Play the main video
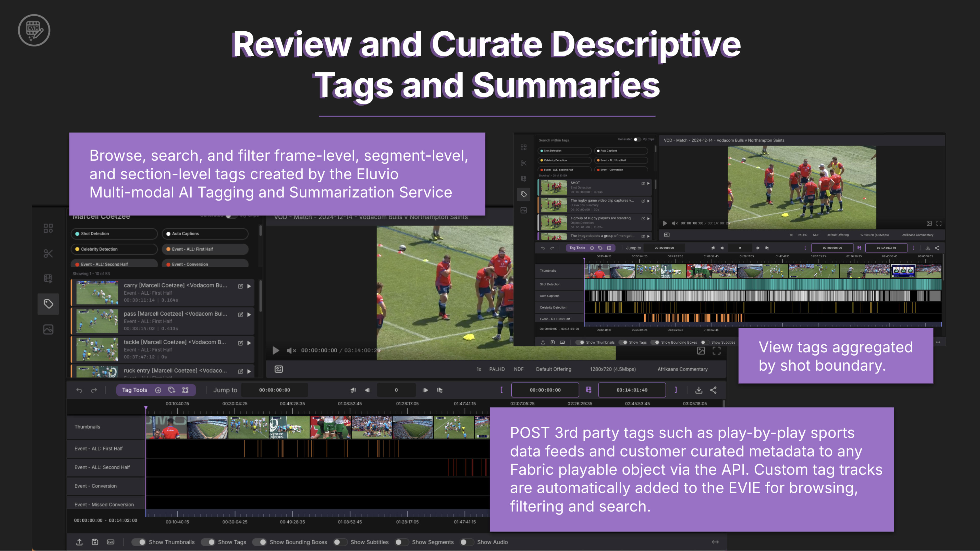The height and width of the screenshot is (551, 980). [276, 350]
